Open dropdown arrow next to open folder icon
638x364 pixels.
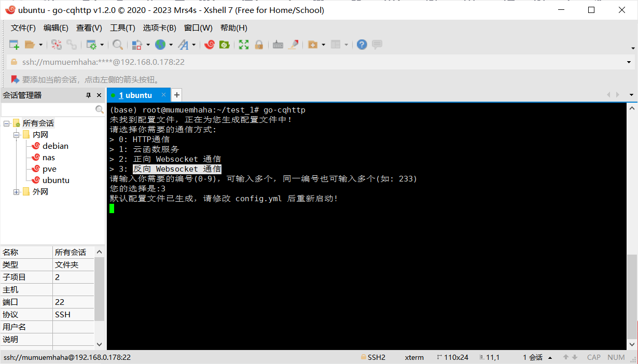point(41,45)
